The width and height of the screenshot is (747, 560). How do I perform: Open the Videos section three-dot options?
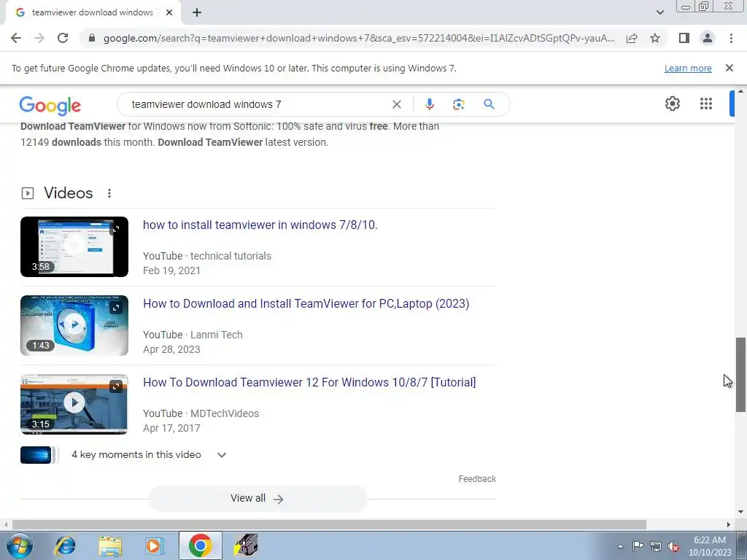click(x=109, y=192)
